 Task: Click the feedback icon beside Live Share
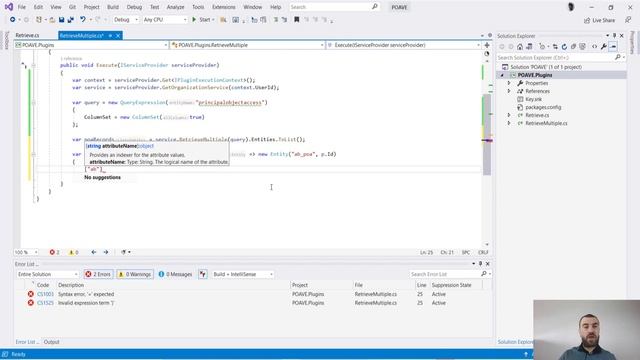[628, 20]
